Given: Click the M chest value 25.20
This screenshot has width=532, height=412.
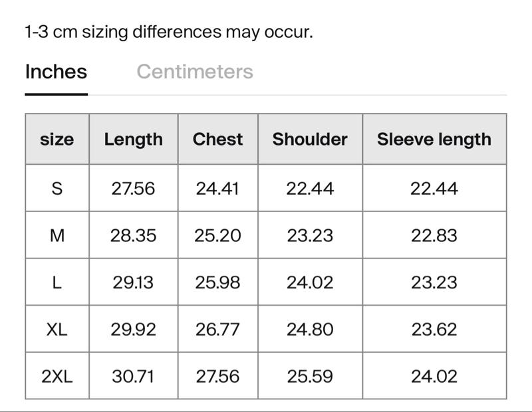Looking at the screenshot, I should pyautogui.click(x=217, y=235).
